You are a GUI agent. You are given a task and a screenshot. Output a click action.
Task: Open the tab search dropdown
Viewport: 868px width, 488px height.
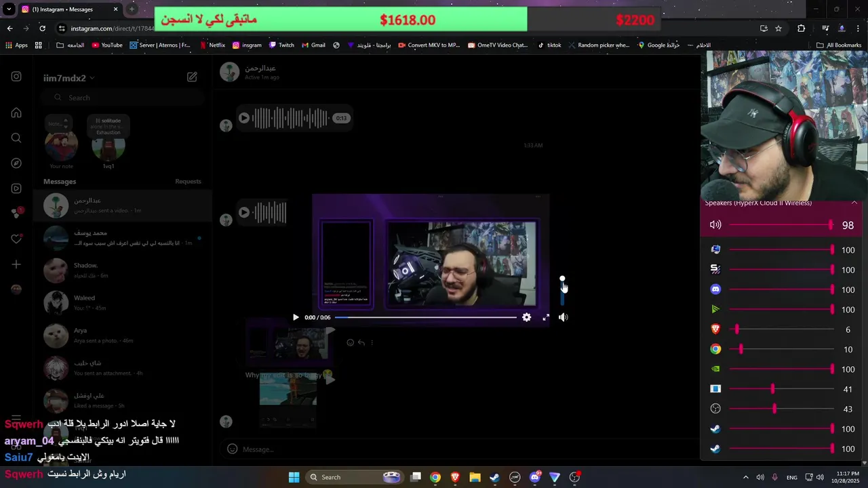[x=9, y=9]
